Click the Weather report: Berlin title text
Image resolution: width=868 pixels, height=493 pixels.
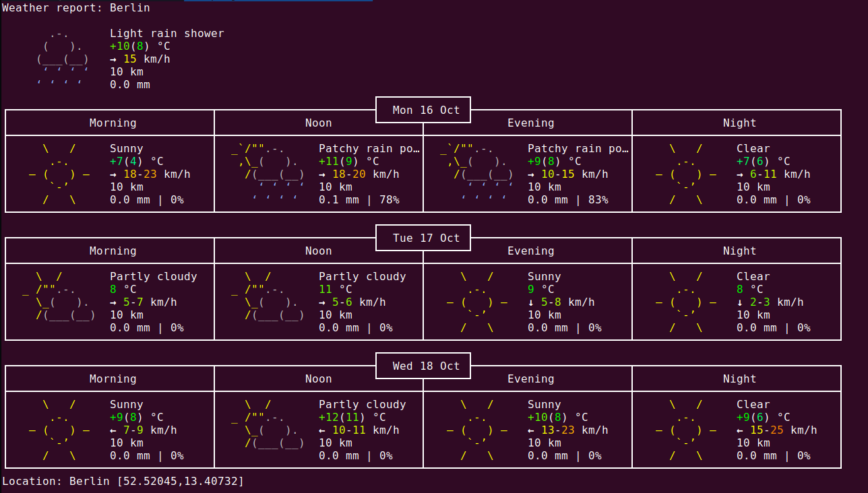[x=76, y=8]
